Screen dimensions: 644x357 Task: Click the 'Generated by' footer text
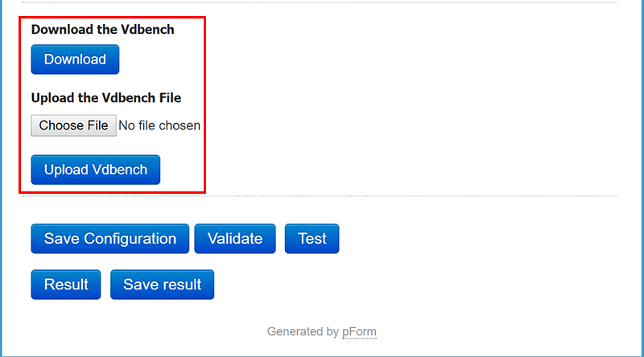tap(303, 331)
